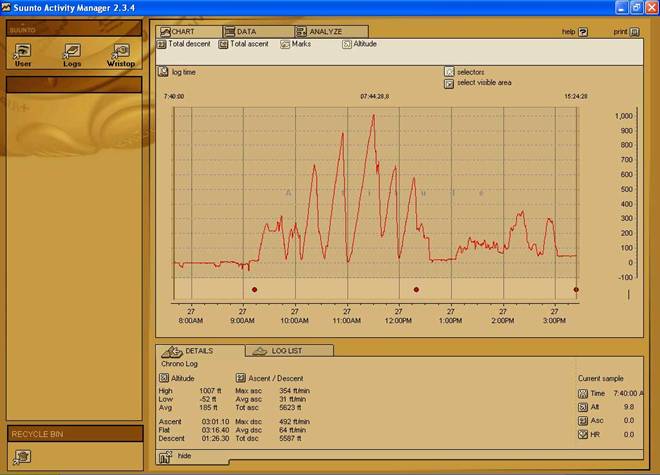Click the help icon
Screen dimensions: 660x475
coord(583,32)
